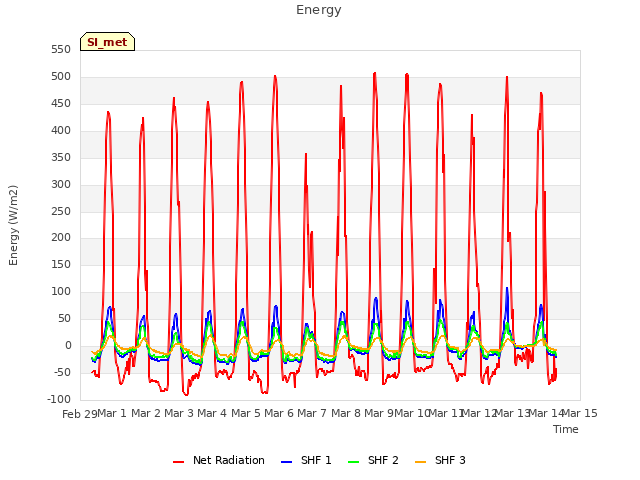Click the blue SHF 1 legend swatch

(287, 462)
